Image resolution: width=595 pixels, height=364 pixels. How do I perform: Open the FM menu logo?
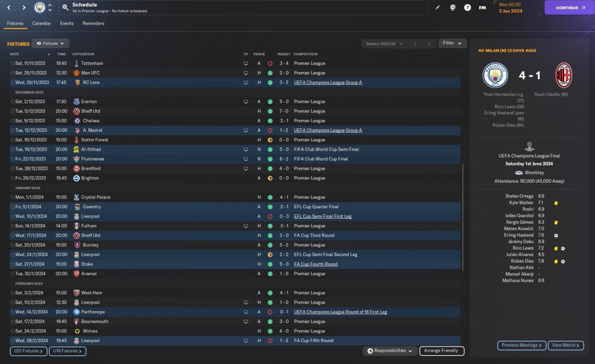[x=483, y=8]
